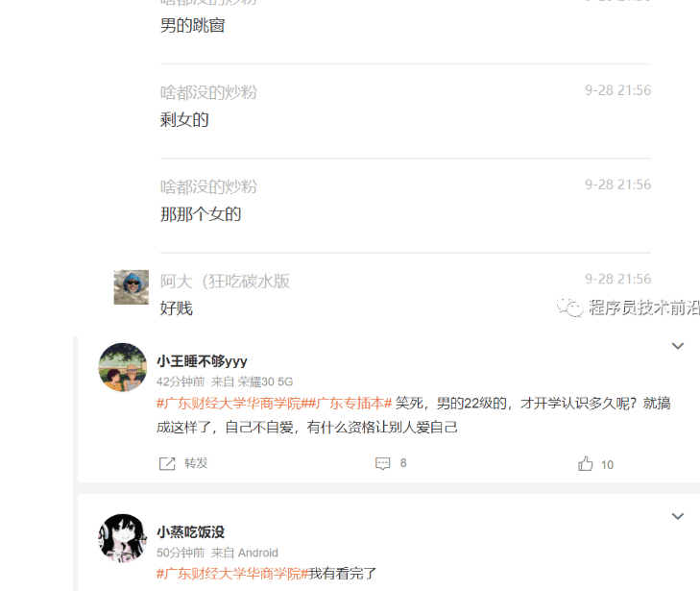This screenshot has width=700, height=591.
Task: Click the WeChat logo in the 程序员技术前沿 watermark
Action: (x=569, y=307)
